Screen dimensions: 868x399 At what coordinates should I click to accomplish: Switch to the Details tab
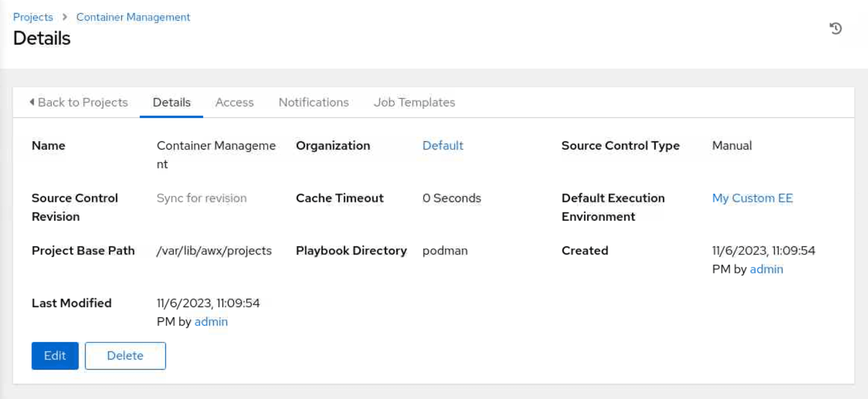click(x=171, y=102)
